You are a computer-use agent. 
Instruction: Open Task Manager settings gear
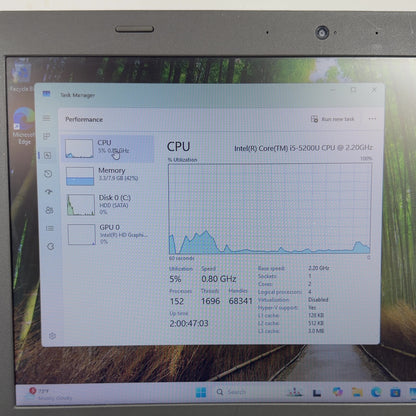(52, 336)
